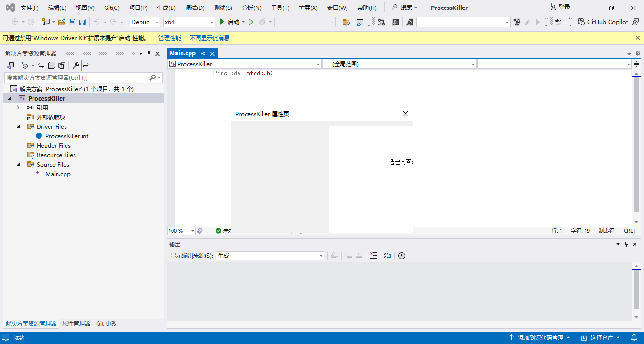Collapse the ProcessKiller project node
This screenshot has height=344, width=644.
(x=10, y=98)
